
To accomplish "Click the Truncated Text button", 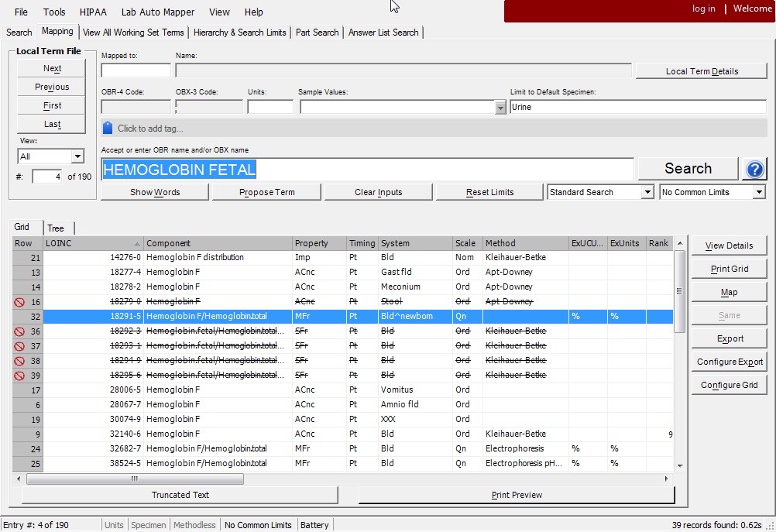I will 180,495.
